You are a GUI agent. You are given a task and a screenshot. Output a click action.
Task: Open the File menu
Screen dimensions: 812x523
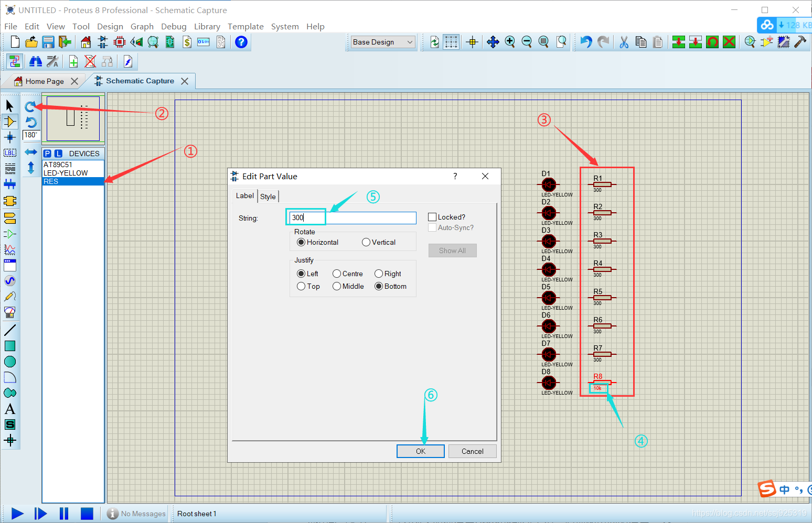10,26
